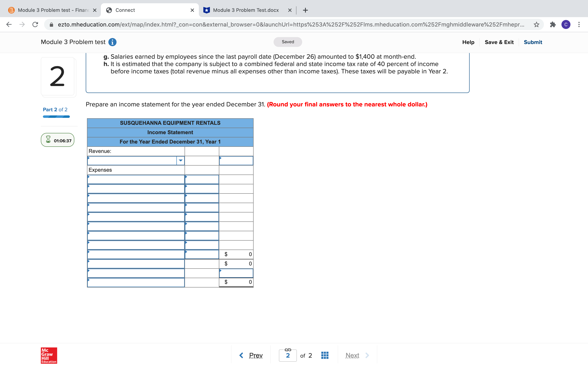Expand the revenue account dropdown arrow
The width and height of the screenshot is (588, 367).
(x=180, y=161)
